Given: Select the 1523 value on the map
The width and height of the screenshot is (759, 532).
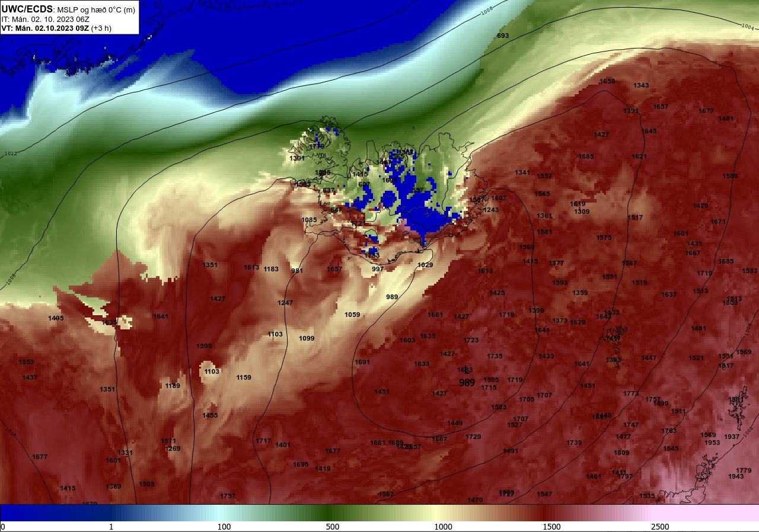Looking at the screenshot, I should pos(499,407).
